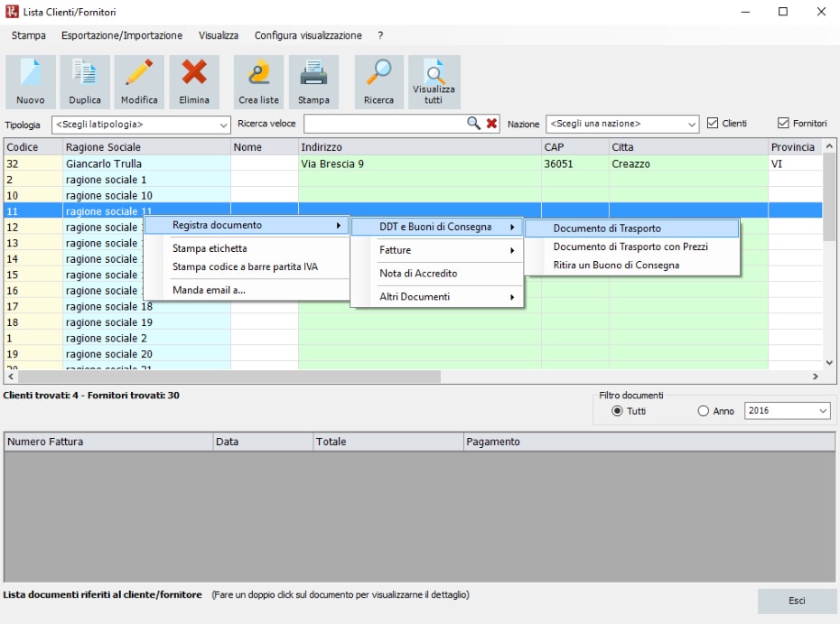Toggle the Fornitori checkbox
Screen dimensions: 840x624
(x=783, y=123)
